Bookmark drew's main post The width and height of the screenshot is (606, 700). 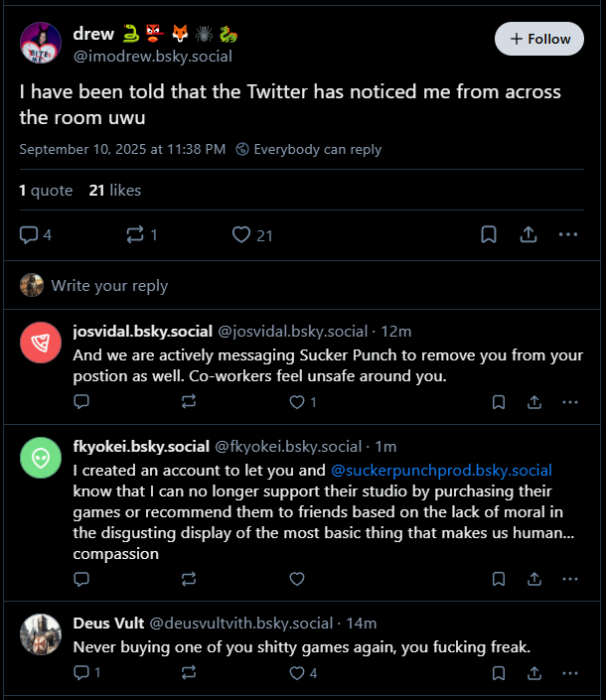(489, 234)
